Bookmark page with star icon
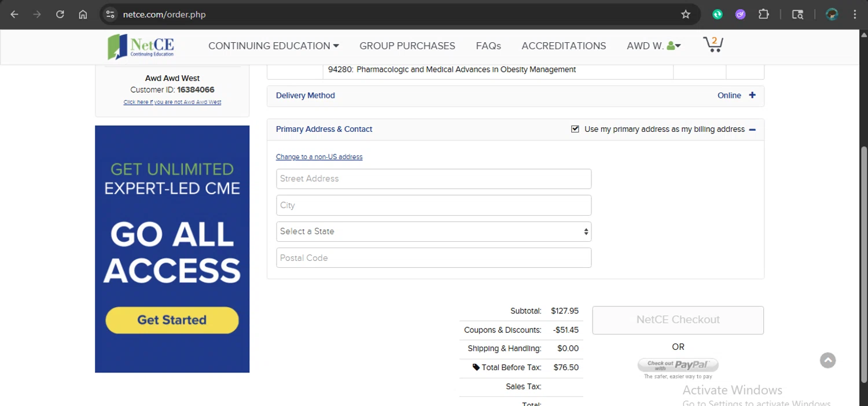 coord(686,14)
